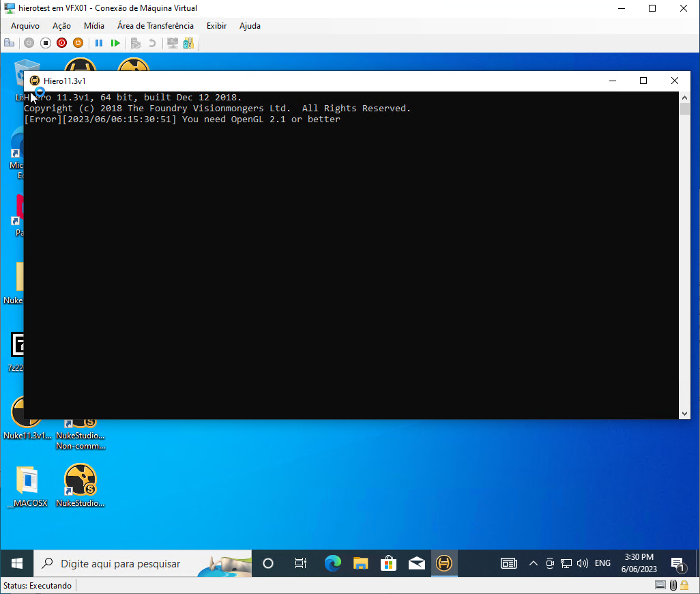Click the Ctrl+Alt+Del toolbar icon
Image resolution: width=700 pixels, height=594 pixels.
coord(9,42)
